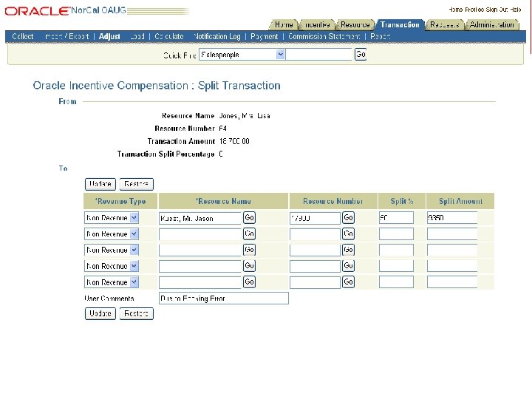Click Resource Number Go button in Jason row
Viewport: 532px width, 399px height.
click(348, 218)
